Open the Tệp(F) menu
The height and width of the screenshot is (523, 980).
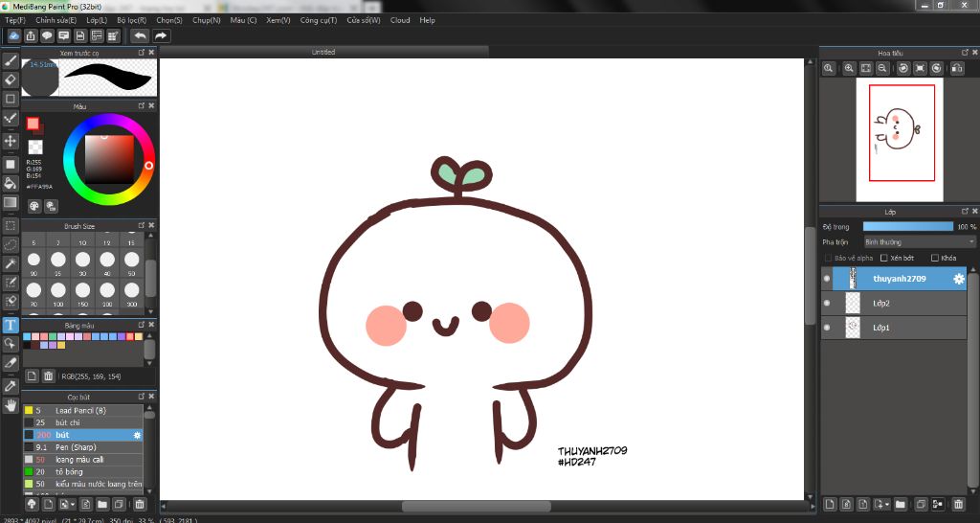pos(15,20)
